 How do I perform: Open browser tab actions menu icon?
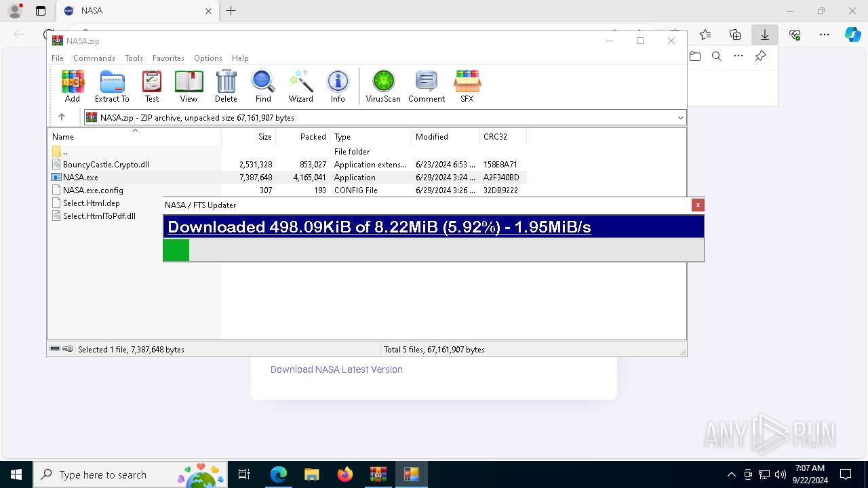click(41, 11)
